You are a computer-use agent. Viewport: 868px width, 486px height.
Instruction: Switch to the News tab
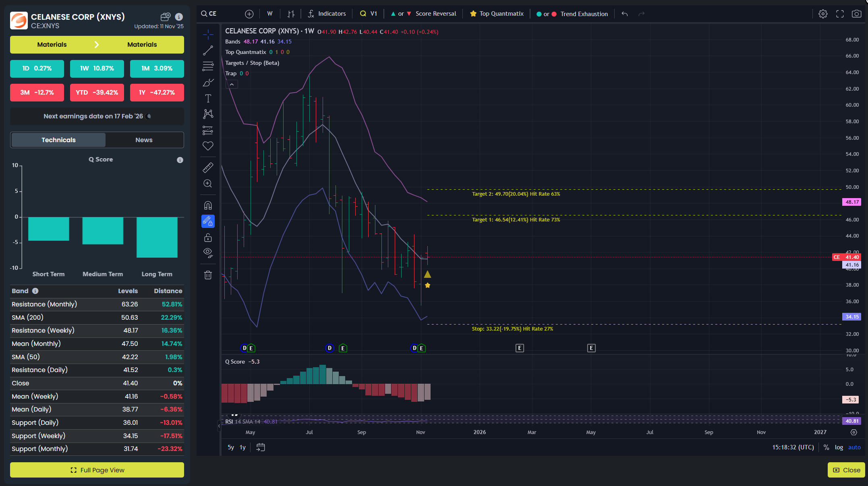pyautogui.click(x=144, y=140)
